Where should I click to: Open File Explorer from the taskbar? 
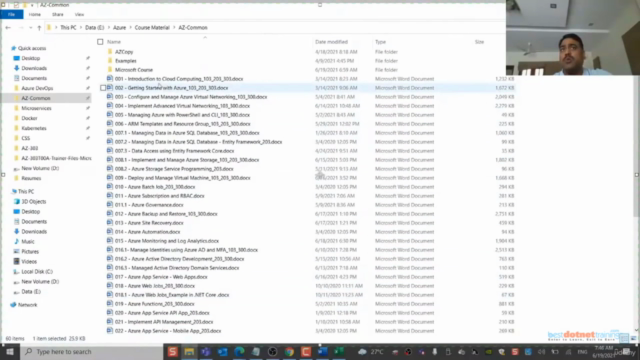click(189, 351)
